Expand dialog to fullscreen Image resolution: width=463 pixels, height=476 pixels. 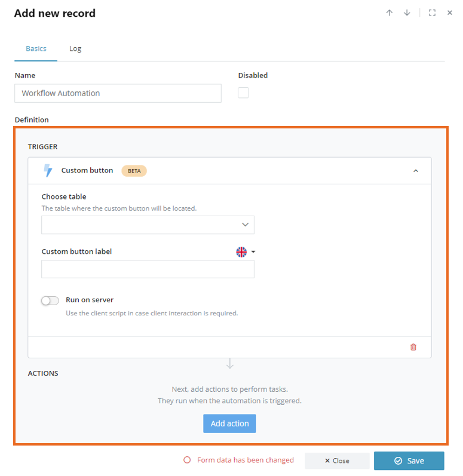coord(432,13)
